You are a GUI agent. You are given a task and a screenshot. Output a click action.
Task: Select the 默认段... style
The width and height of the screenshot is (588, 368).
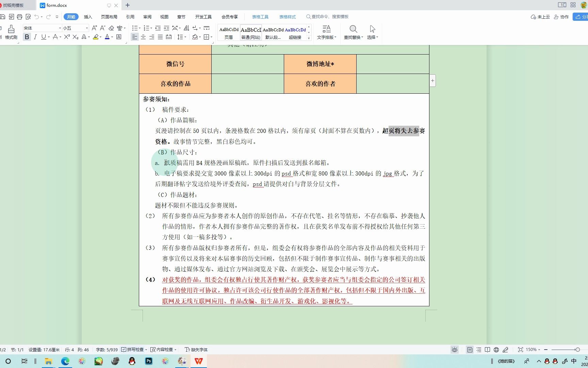(273, 33)
